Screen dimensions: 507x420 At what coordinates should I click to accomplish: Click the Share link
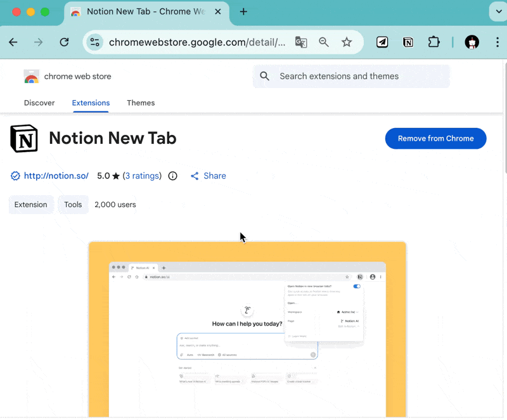[x=209, y=176]
